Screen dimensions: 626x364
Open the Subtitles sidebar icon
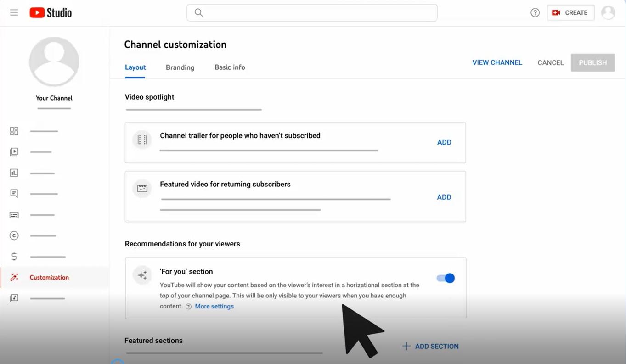(x=14, y=215)
